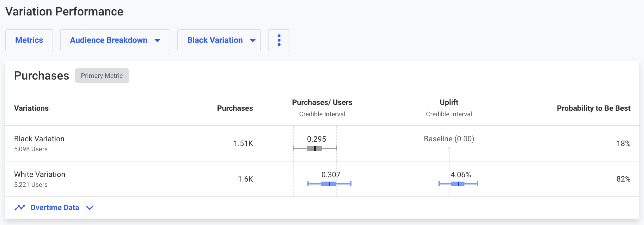644x225 pixels.
Task: Expand the Overtime Data chevron
Action: [90, 208]
